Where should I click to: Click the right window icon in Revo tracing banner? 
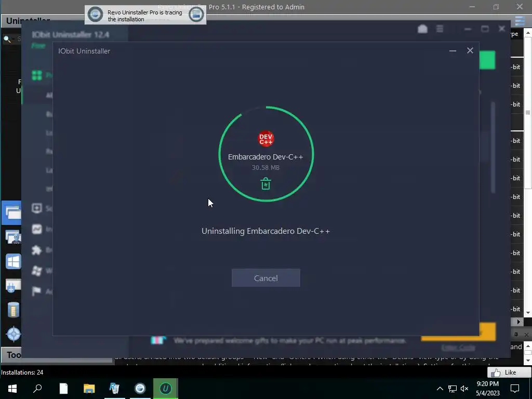coord(196,15)
